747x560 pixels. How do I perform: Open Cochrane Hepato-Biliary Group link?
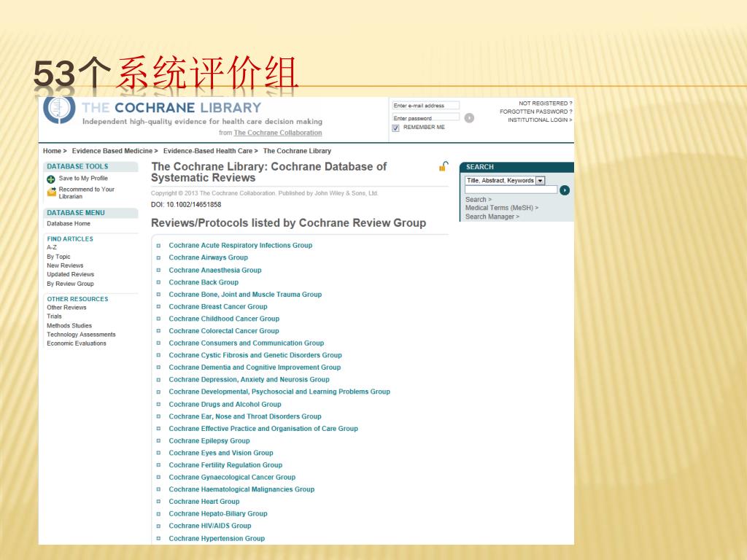[218, 514]
